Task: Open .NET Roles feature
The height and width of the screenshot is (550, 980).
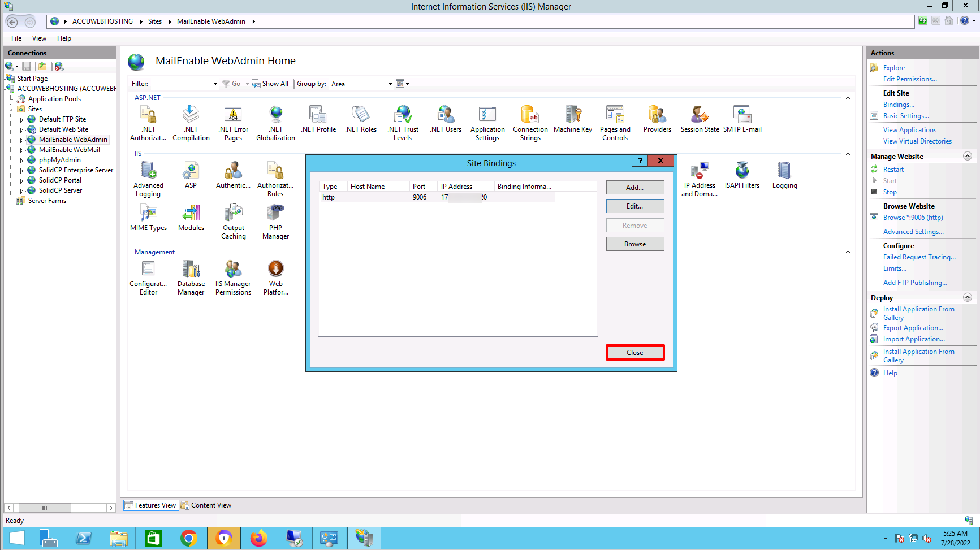Action: (361, 119)
